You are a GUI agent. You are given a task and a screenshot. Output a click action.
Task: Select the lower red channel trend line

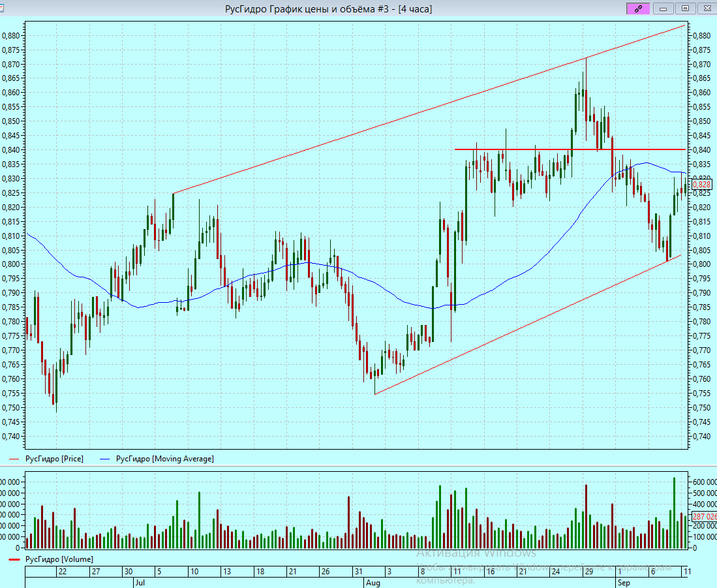tap(528, 324)
